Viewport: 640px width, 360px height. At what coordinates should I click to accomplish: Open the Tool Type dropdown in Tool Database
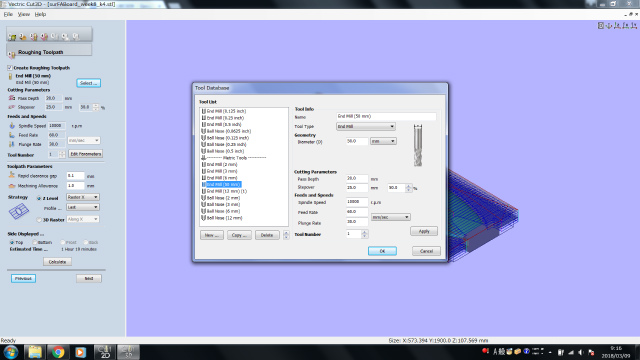pos(366,127)
